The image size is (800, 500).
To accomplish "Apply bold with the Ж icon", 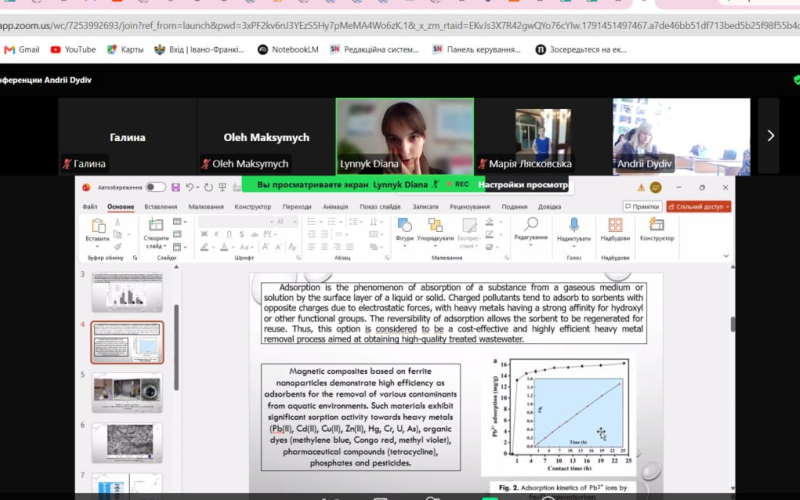I will pyautogui.click(x=204, y=234).
